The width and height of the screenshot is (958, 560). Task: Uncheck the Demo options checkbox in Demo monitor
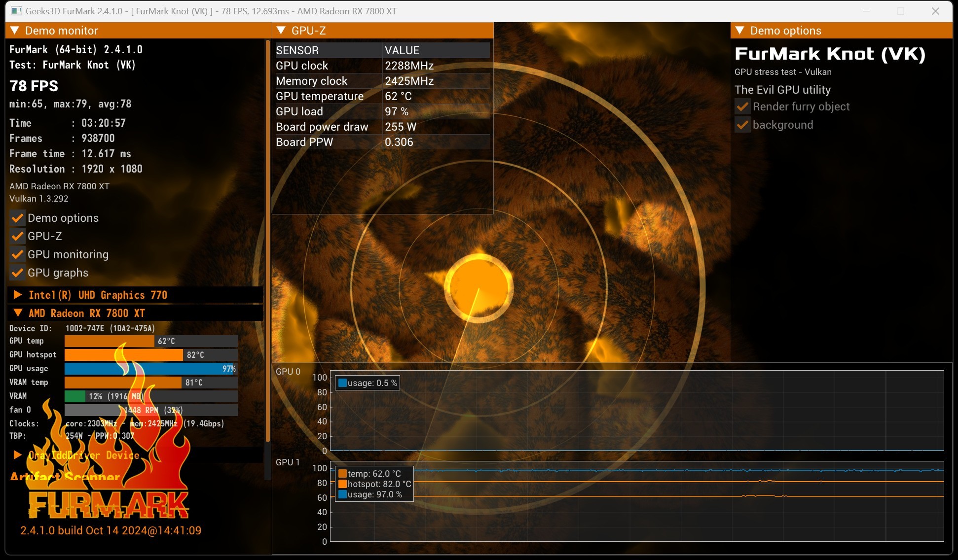coord(17,218)
